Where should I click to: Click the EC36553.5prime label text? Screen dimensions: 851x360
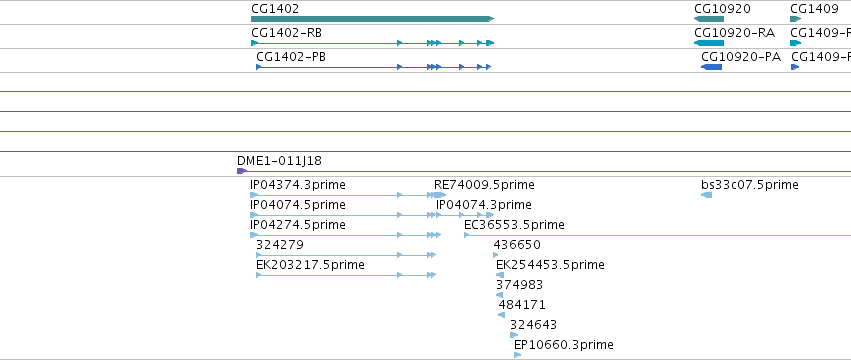[x=514, y=225]
